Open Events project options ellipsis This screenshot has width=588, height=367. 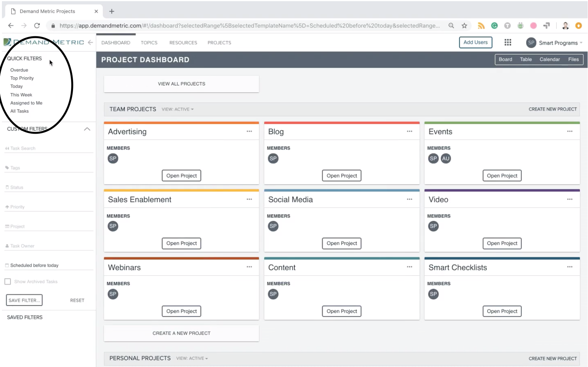tap(570, 131)
